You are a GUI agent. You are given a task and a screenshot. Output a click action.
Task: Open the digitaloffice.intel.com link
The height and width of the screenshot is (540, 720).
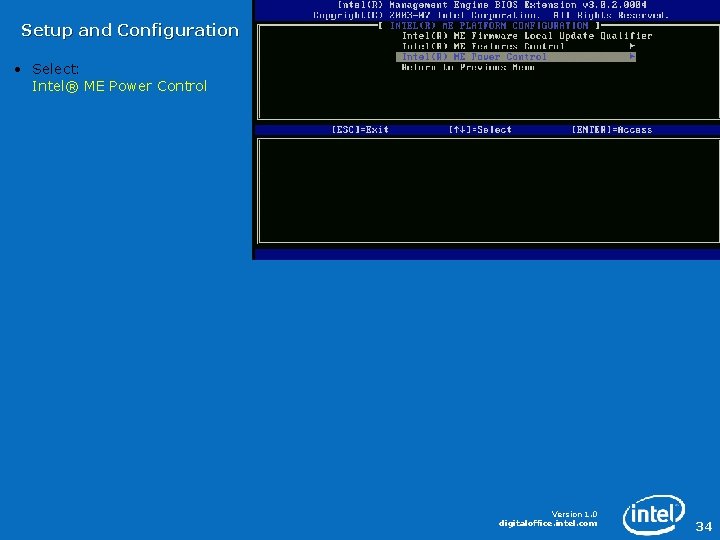pos(548,523)
